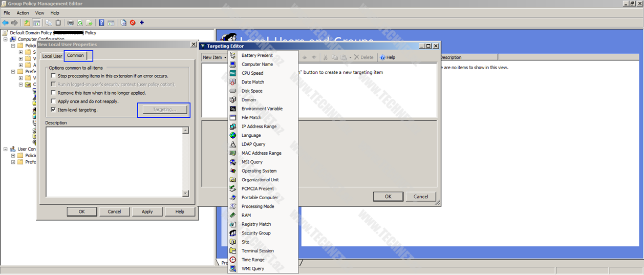Click the Refresh toolbar icon
Screen dimensions: 644x275
point(80,23)
